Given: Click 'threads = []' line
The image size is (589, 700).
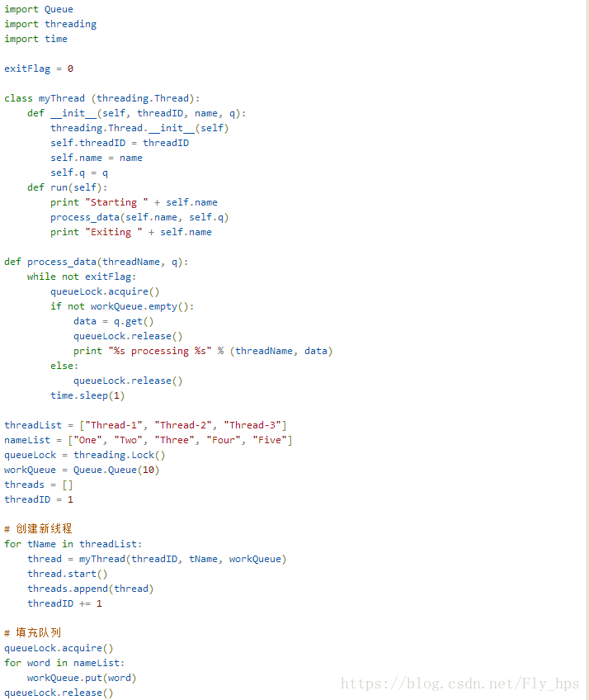Looking at the screenshot, I should (x=39, y=485).
